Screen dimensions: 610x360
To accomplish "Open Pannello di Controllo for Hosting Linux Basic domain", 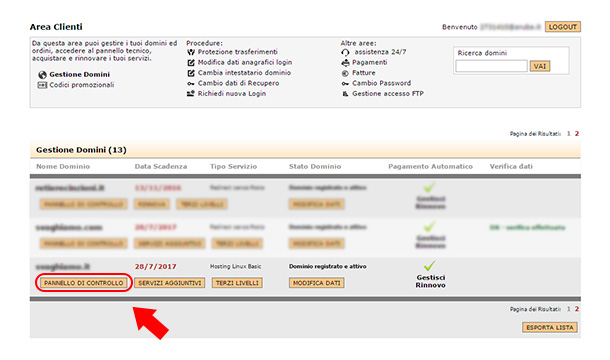I will [84, 283].
